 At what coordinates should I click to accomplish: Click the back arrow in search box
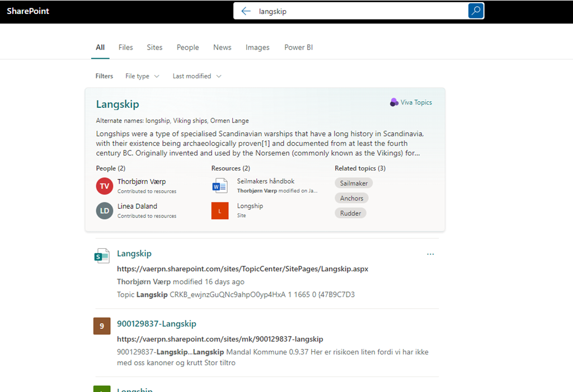246,11
